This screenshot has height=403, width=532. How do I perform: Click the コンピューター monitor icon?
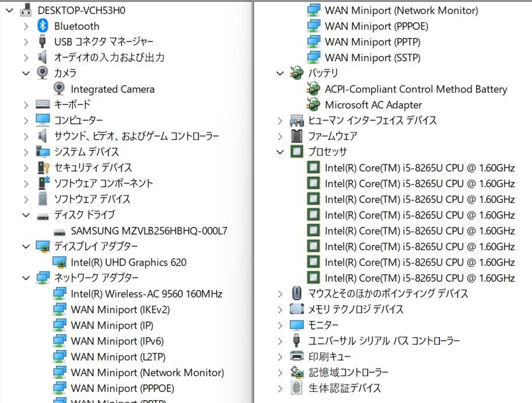coord(43,120)
